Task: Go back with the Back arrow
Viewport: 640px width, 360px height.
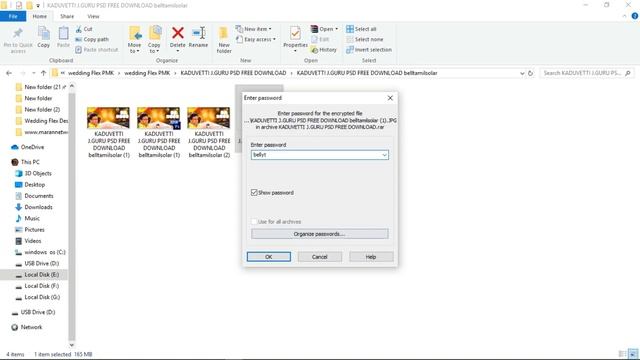Action: click(x=9, y=73)
